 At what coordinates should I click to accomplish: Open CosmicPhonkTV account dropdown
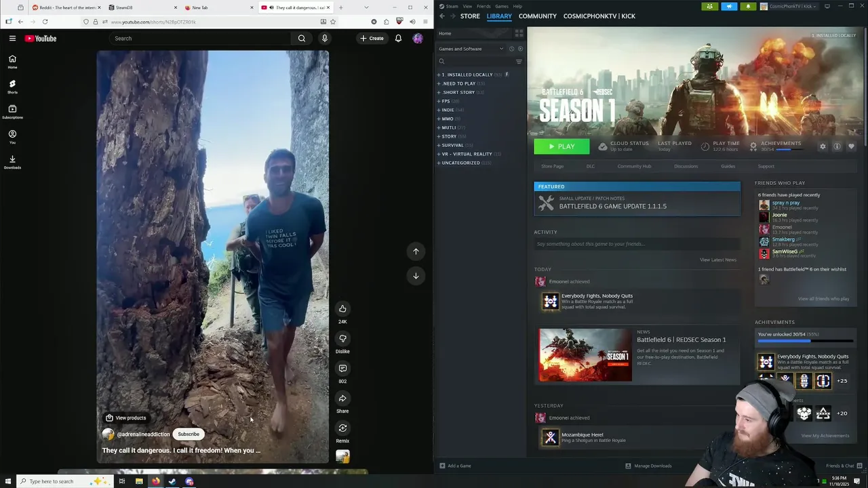click(x=789, y=7)
